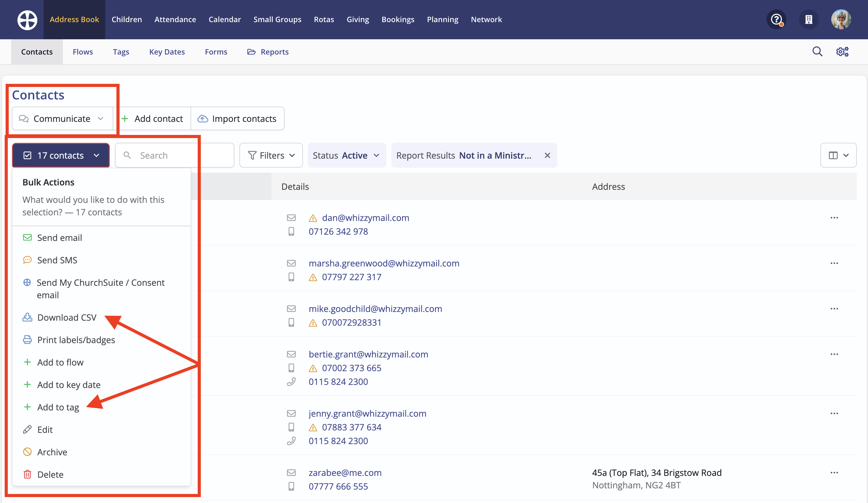Select Add to tag bulk action

[58, 408]
